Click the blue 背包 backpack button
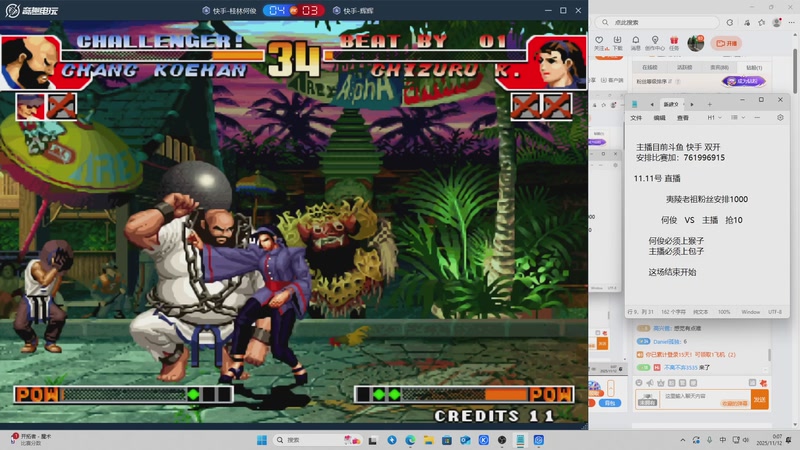The height and width of the screenshot is (450, 800). (609, 403)
